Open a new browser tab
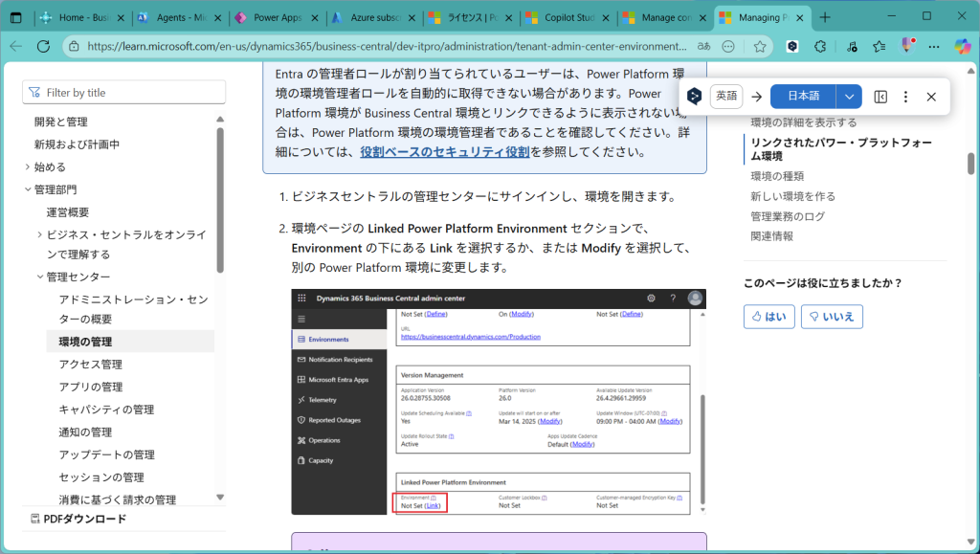980x554 pixels. [x=825, y=17]
